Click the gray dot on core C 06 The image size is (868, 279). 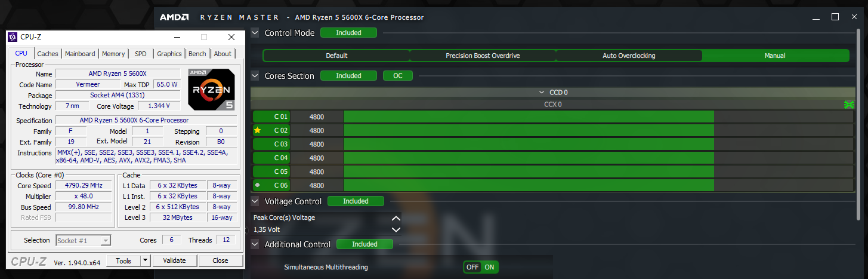257,185
